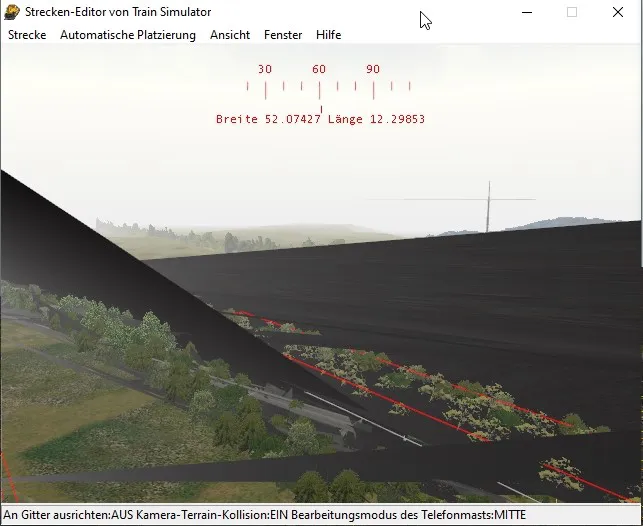643x526 pixels.
Task: Click the Train Simulator app icon in title bar
Action: click(x=12, y=12)
